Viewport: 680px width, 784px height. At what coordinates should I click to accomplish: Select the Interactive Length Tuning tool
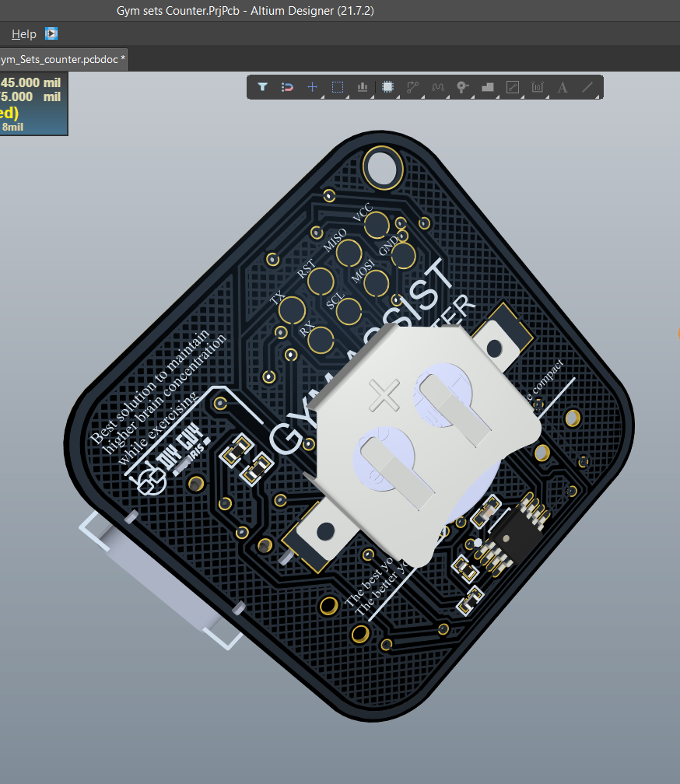(x=437, y=87)
